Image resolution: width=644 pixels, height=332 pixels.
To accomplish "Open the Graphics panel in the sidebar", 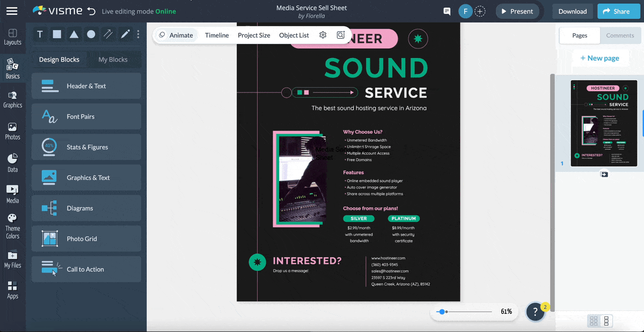I will pos(13,100).
